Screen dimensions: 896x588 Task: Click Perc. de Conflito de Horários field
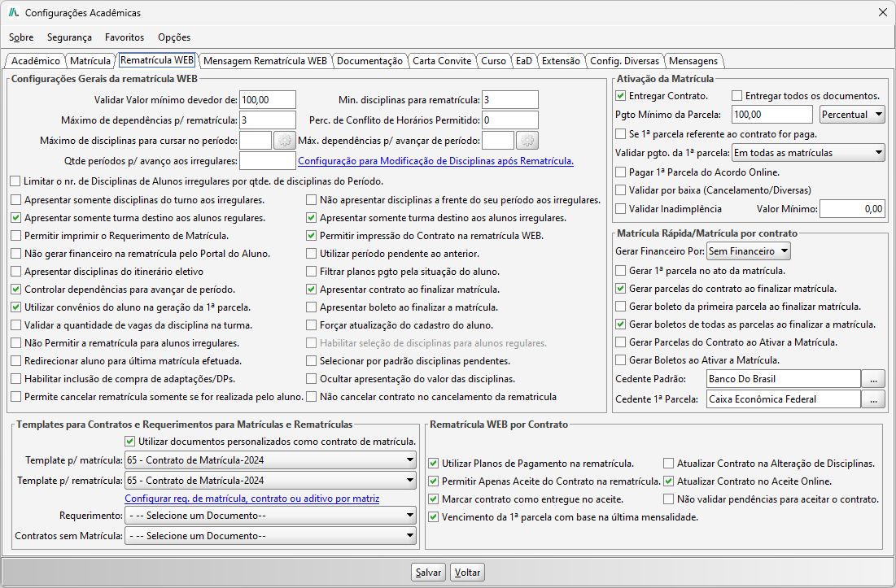[510, 120]
